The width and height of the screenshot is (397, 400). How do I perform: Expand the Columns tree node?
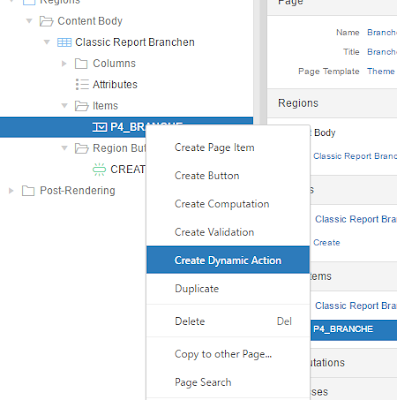point(64,63)
